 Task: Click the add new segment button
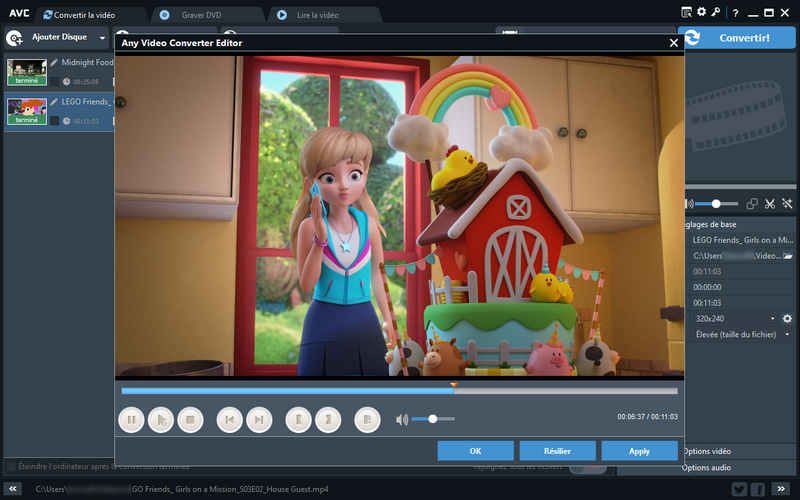[x=367, y=420]
